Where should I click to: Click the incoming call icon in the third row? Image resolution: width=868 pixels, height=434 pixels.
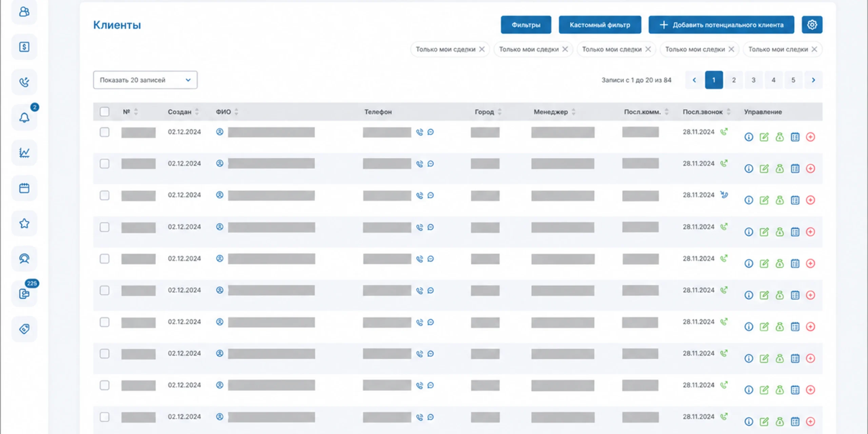point(724,195)
